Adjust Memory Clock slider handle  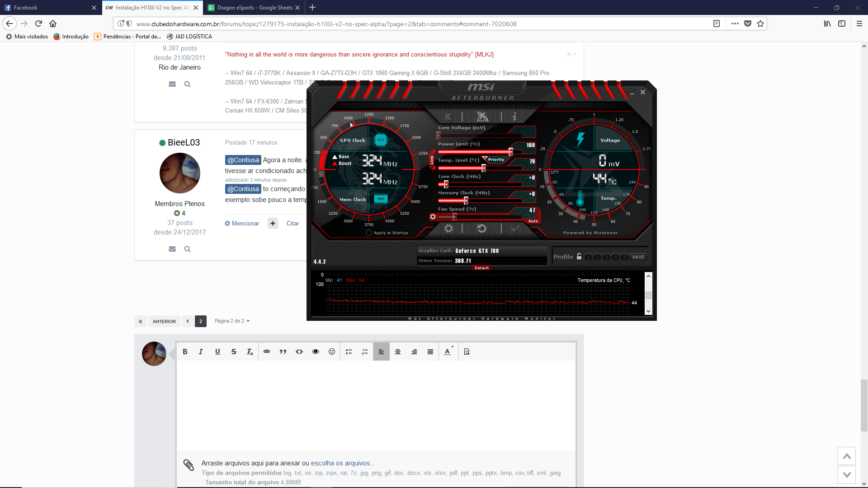[x=466, y=201]
